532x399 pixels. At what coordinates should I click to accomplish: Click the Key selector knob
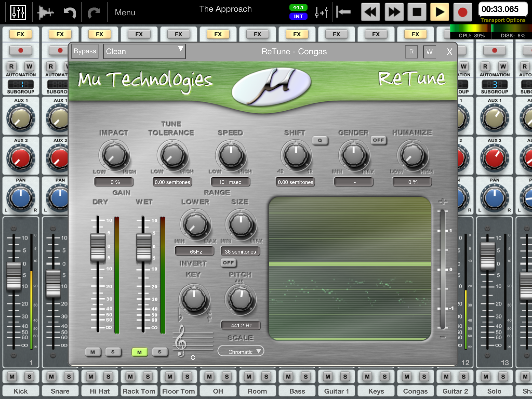(194, 299)
